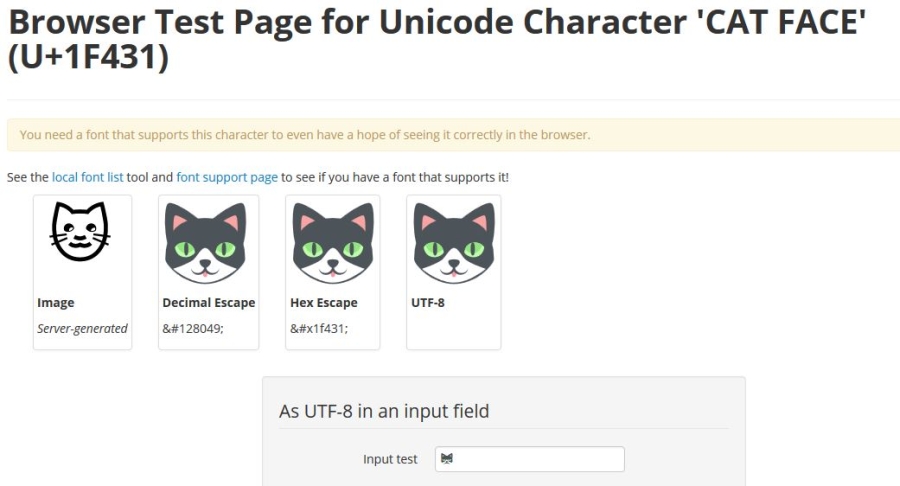
Task: Select the bold Image label
Action: pos(56,303)
